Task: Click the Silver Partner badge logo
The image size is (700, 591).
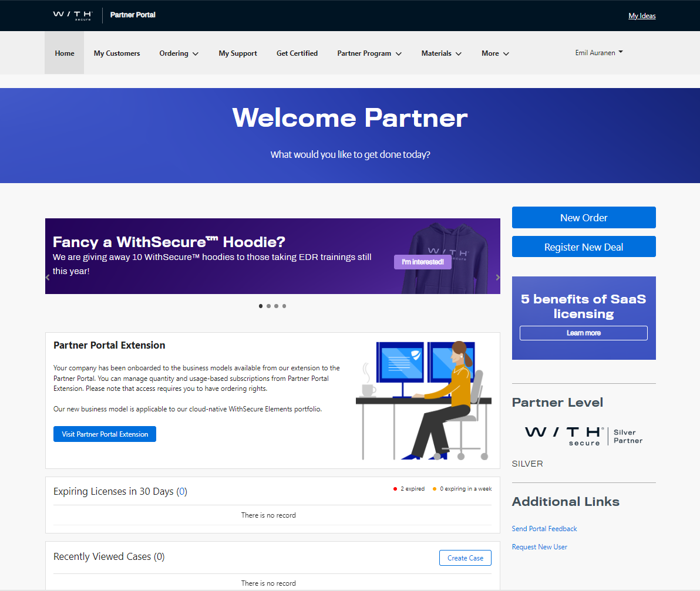Action: 583,435
